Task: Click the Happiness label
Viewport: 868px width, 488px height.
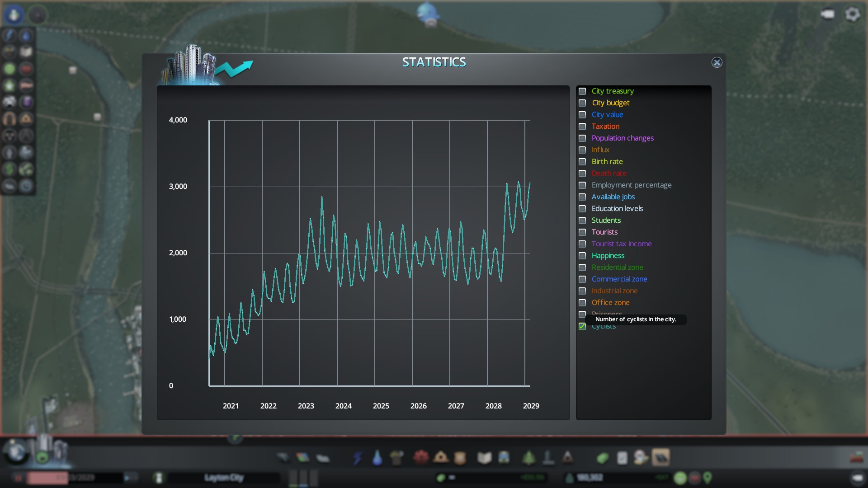Action: 608,256
